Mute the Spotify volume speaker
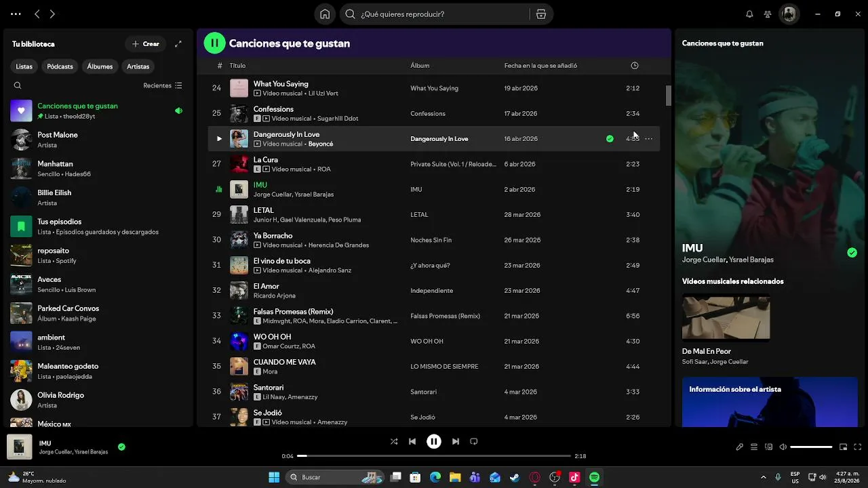 pyautogui.click(x=783, y=447)
